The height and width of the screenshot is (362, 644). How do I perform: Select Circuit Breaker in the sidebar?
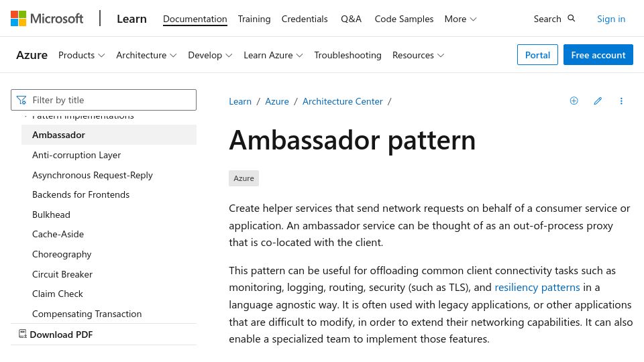tap(62, 274)
